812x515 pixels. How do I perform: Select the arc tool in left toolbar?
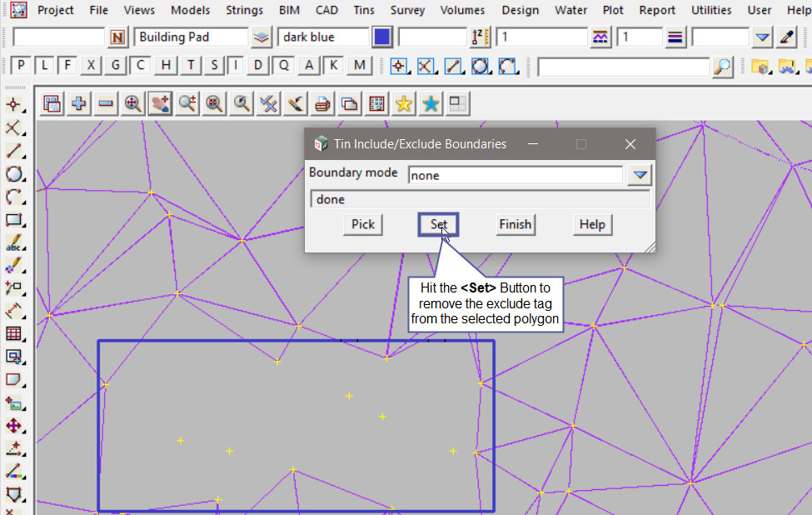coord(14,197)
